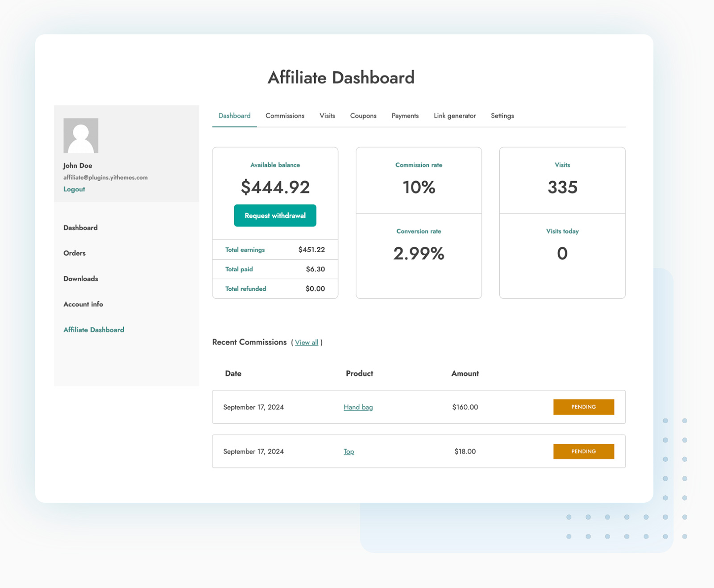Open the Top product link
Image resolution: width=714 pixels, height=588 pixels.
pos(349,451)
